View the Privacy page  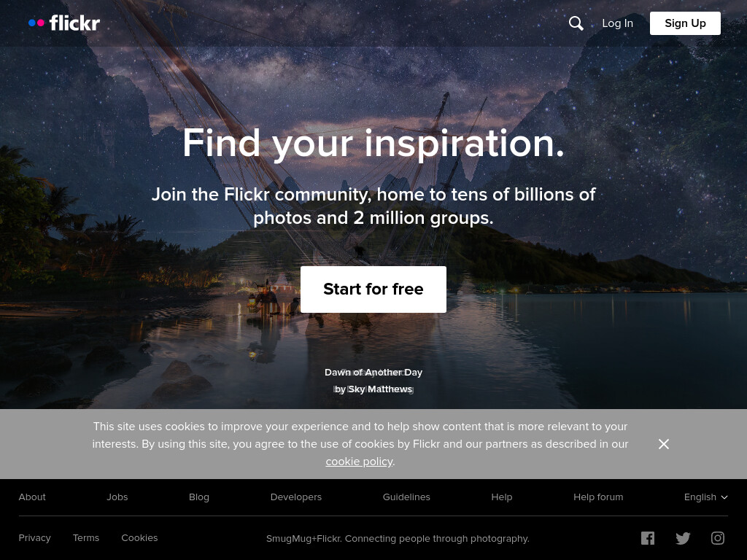34,537
